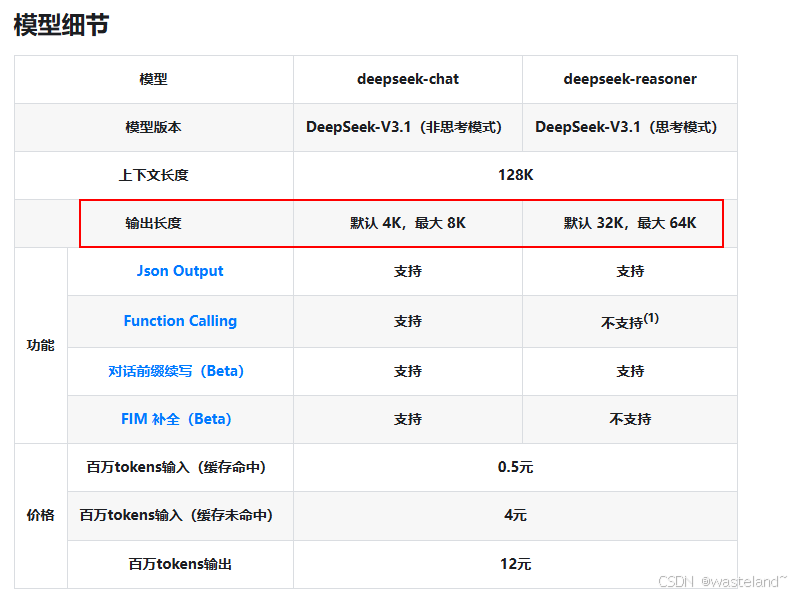Viewport: 805px width, 597px height.
Task: Select the 默认 4K，最大 8K cell
Action: [408, 223]
